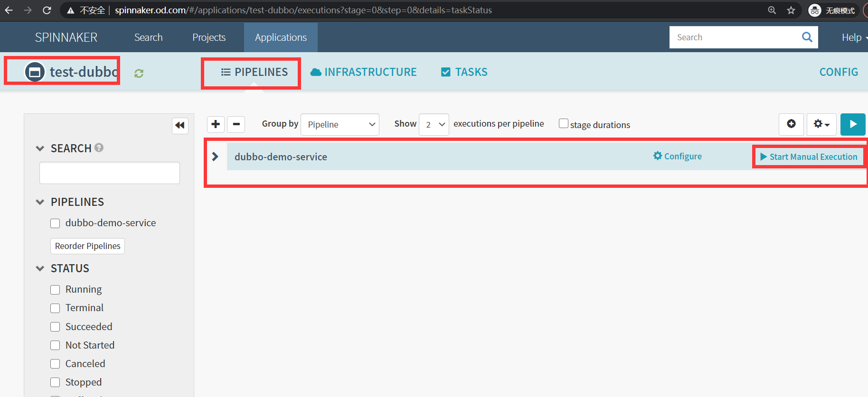868x397 pixels.
Task: Open the Group by Pipeline dropdown
Action: 340,124
